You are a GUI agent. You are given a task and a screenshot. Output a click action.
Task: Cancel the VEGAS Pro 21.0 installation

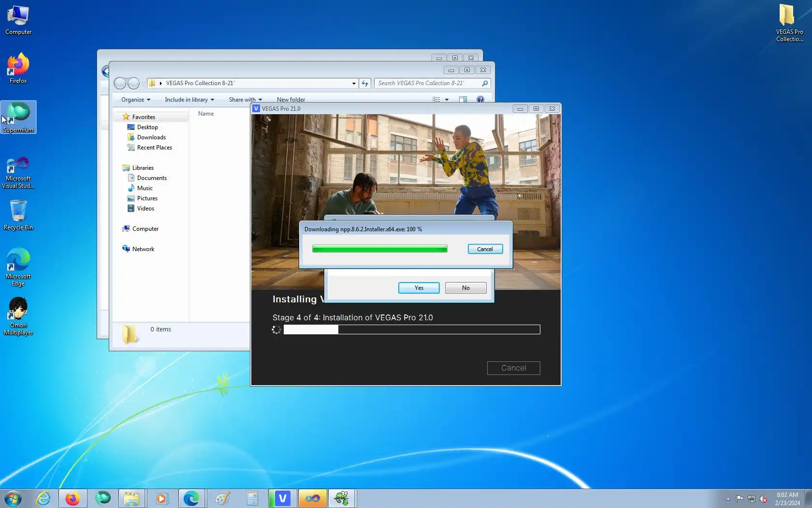pyautogui.click(x=514, y=368)
